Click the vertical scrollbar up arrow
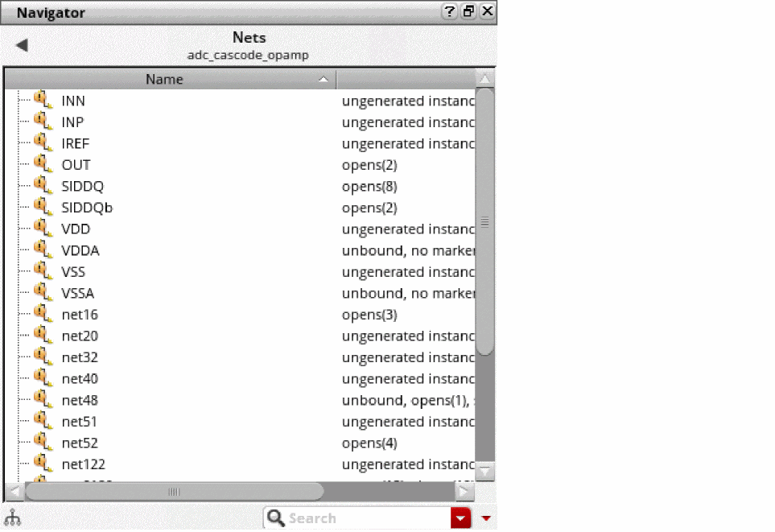775x532 pixels. click(x=484, y=79)
